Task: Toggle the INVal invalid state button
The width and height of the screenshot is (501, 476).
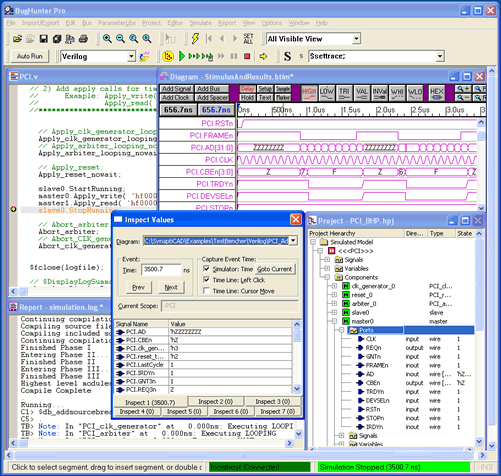Action: click(x=379, y=93)
